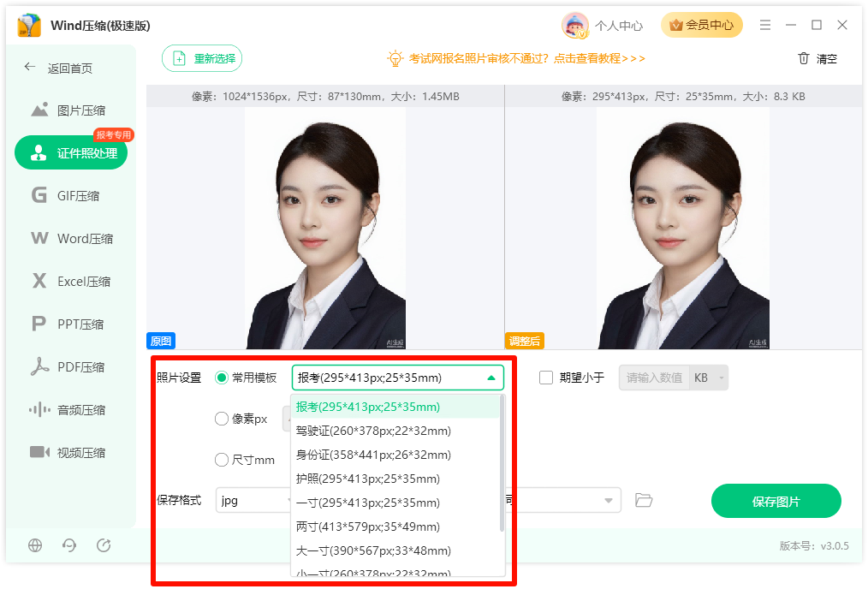Go back via the 返回首页 arrow
The height and width of the screenshot is (595, 868).
[30, 67]
